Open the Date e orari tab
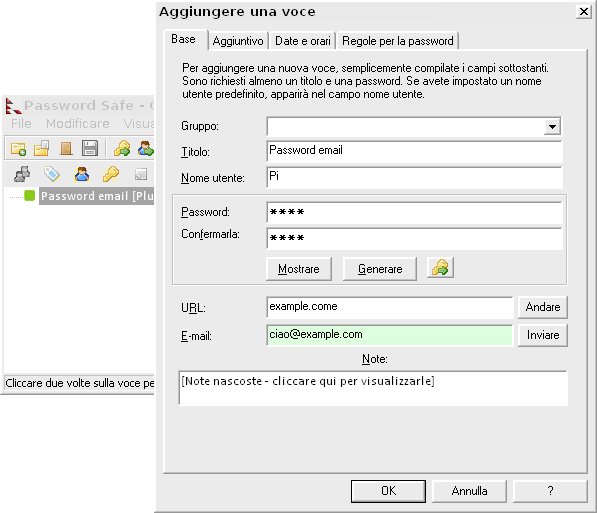The height and width of the screenshot is (513, 597). [x=303, y=41]
